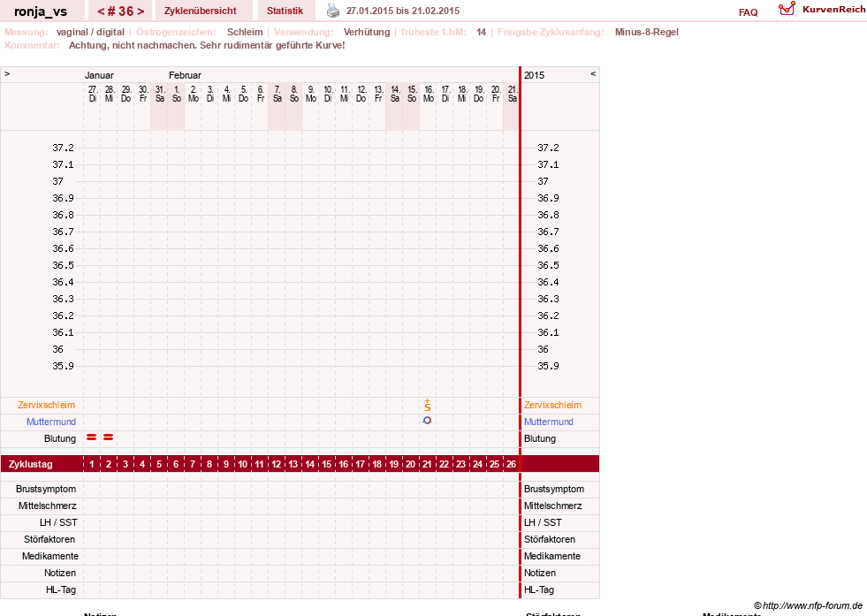Select cycle day 26 in the Zyklustag bar

click(511, 464)
